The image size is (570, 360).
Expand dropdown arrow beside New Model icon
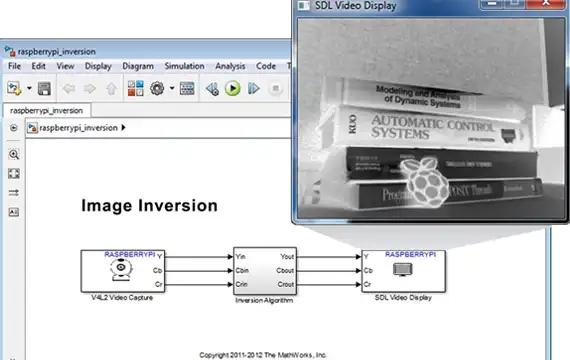click(x=29, y=88)
